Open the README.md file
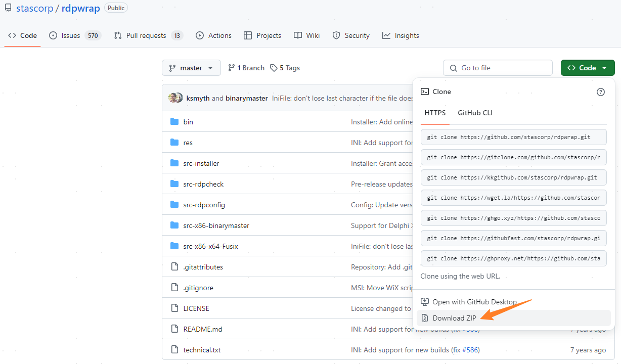621x364 pixels. pyautogui.click(x=203, y=329)
